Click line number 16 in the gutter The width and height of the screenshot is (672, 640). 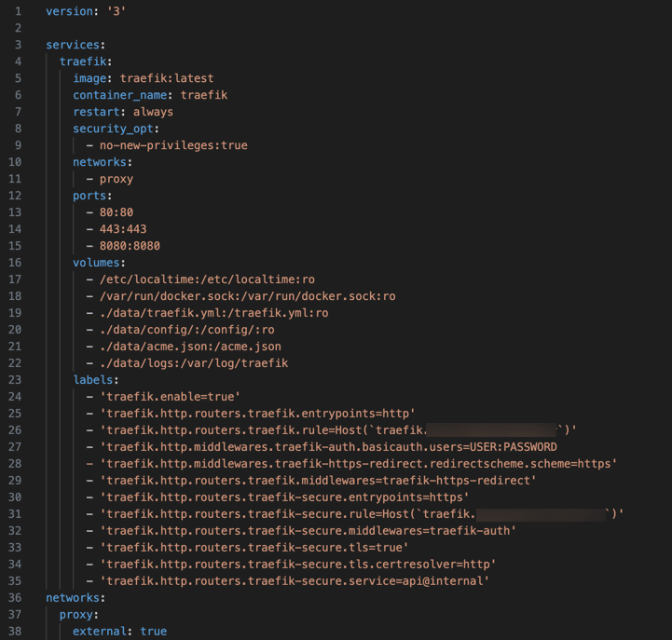click(15, 262)
